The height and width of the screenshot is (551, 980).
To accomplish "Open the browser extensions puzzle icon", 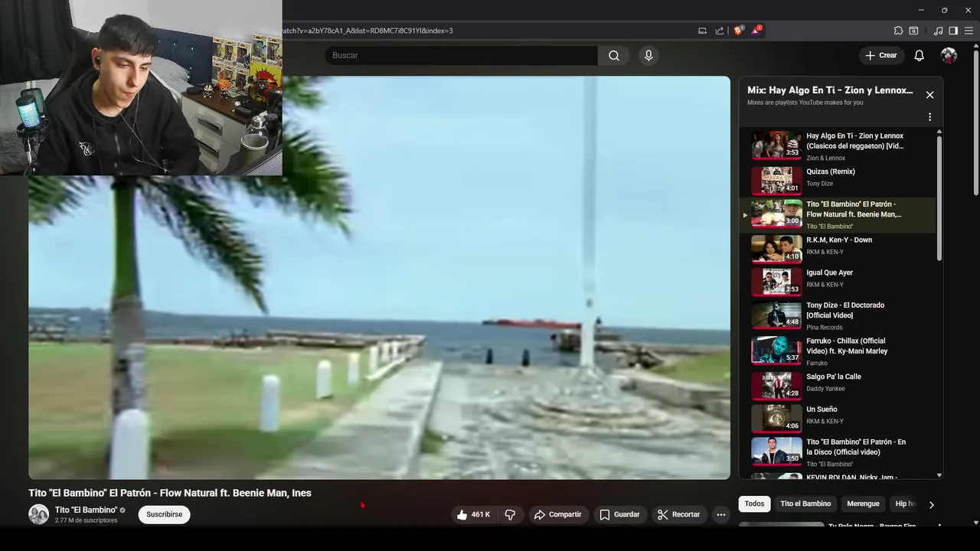I will coord(898,31).
